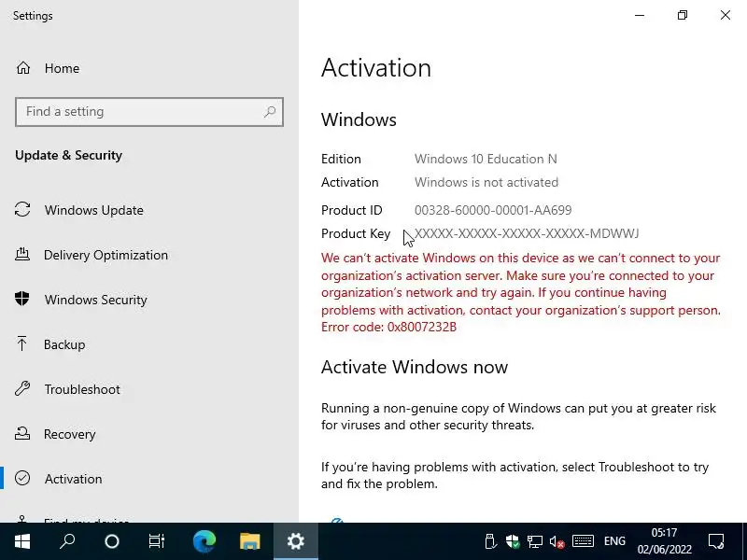Click the Recovery icon in sidebar
The image size is (747, 560).
point(22,433)
